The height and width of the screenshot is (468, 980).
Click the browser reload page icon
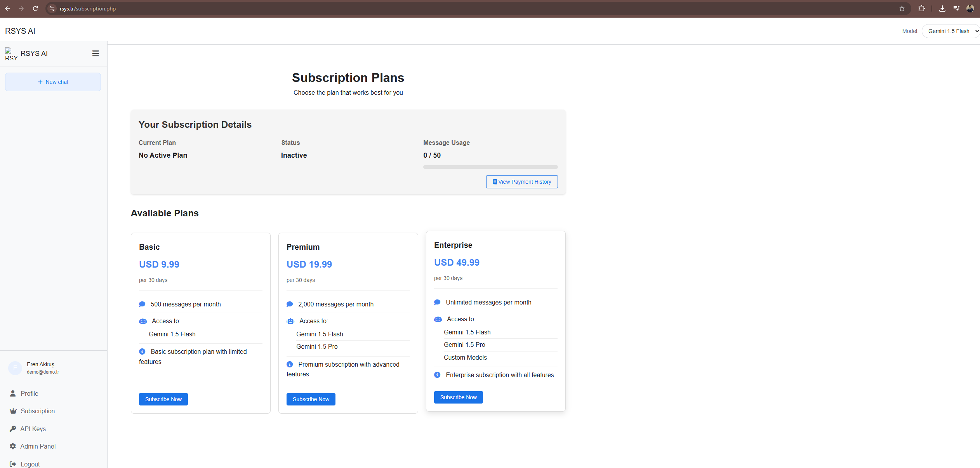(35, 9)
